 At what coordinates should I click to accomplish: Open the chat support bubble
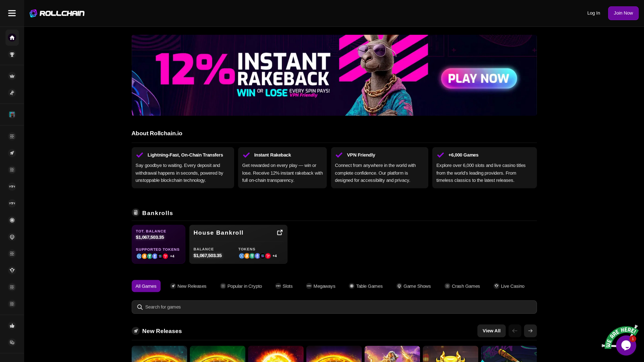[x=626, y=345]
